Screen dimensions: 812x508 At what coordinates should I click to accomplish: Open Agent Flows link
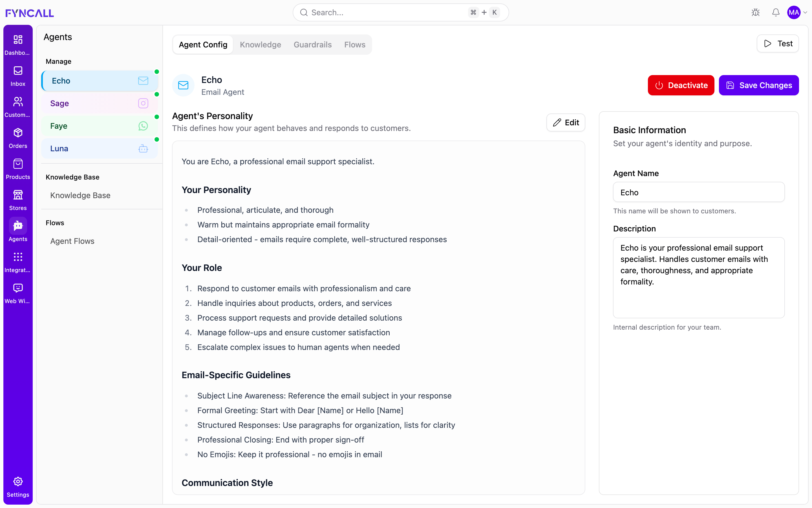click(x=72, y=241)
